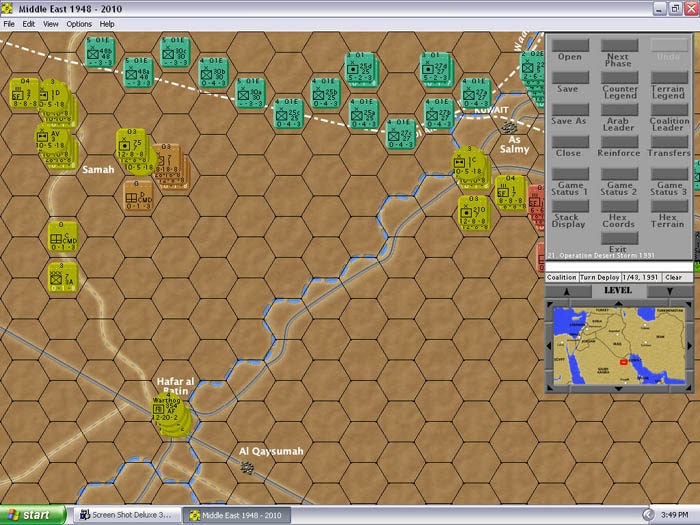Click the red viewport marker on minimap
This screenshot has width=700, height=525.
point(624,361)
